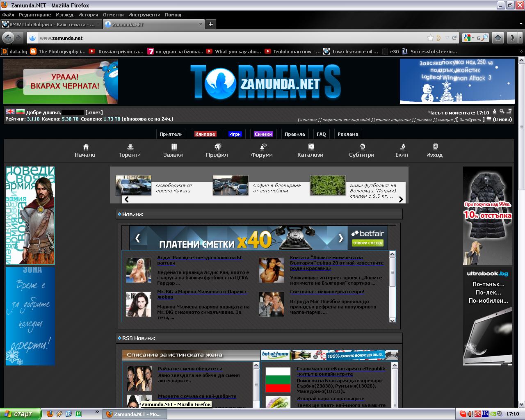This screenshot has height=420, width=525.
Task: Open the Файл menu
Action: [8, 15]
